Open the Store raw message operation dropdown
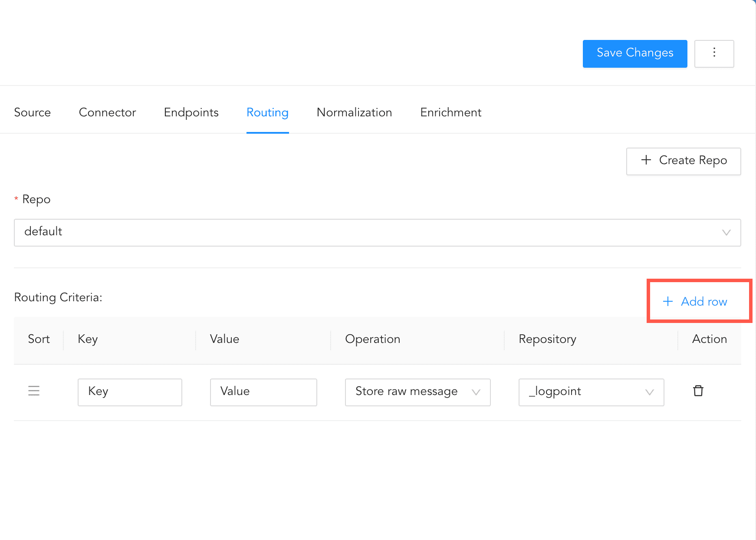Viewport: 756px width, 540px height. 417,392
